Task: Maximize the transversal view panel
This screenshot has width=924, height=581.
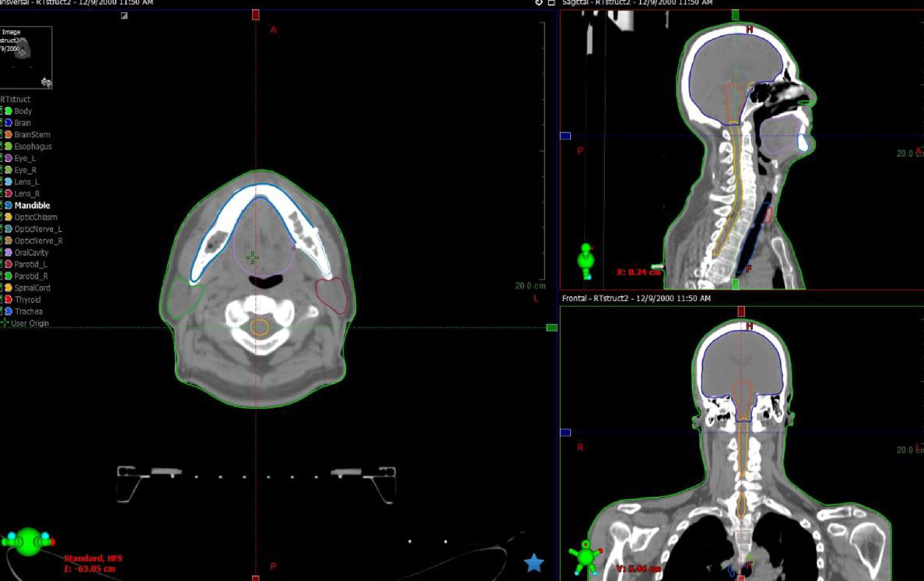Action: (552, 3)
